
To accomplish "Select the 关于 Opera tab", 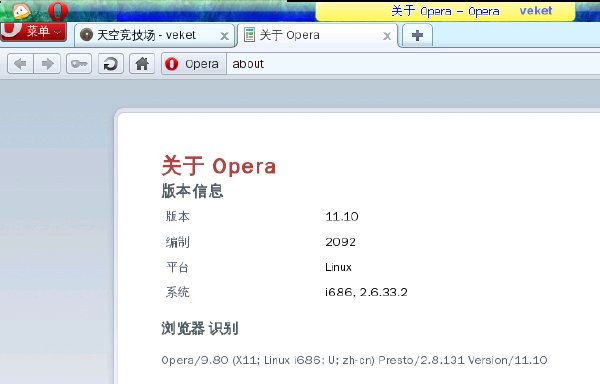I will click(318, 36).
